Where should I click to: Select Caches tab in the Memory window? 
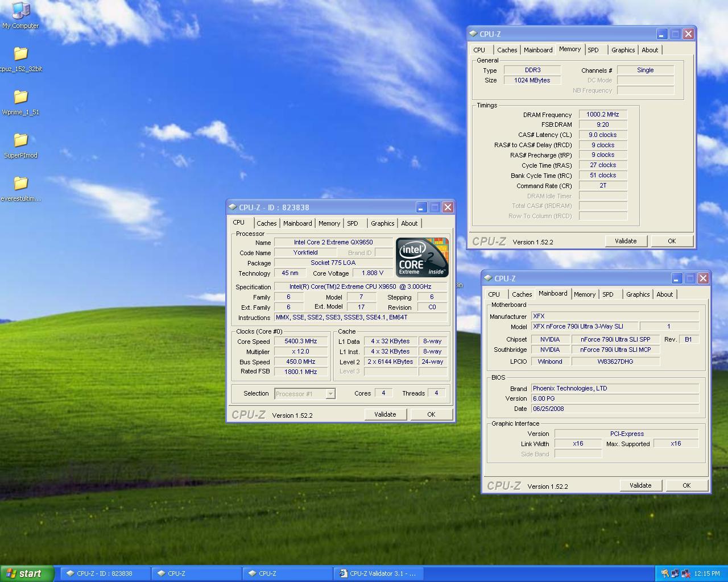pyautogui.click(x=507, y=50)
